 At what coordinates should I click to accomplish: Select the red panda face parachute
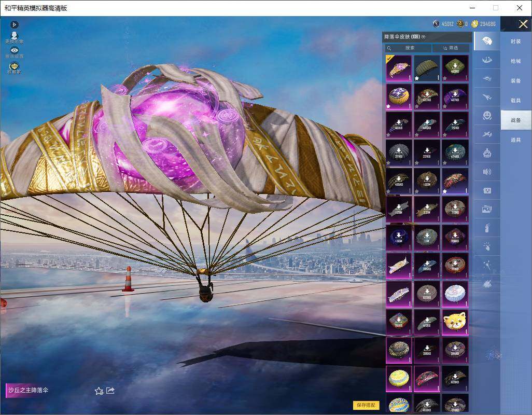tap(455, 322)
